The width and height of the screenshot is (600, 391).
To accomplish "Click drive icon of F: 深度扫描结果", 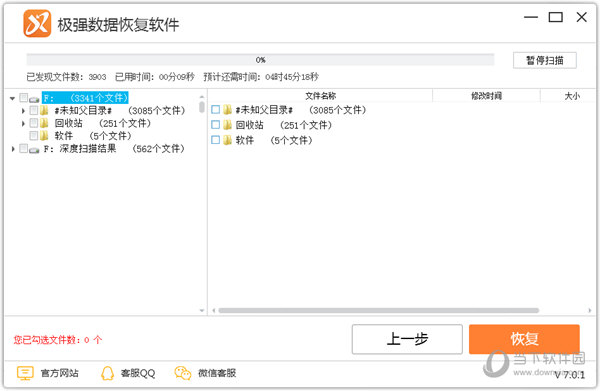I will tap(34, 150).
